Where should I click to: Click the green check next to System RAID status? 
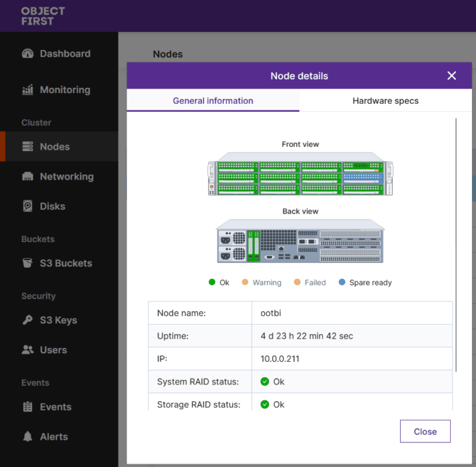click(265, 381)
